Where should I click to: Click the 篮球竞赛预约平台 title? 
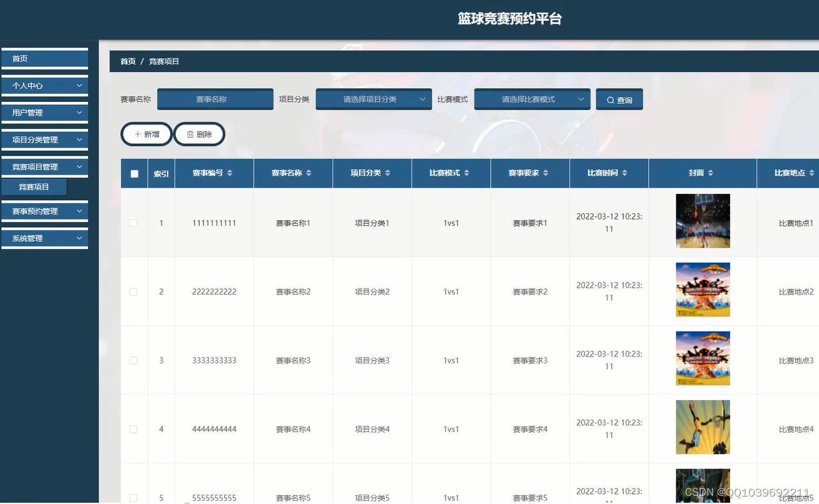(x=510, y=19)
